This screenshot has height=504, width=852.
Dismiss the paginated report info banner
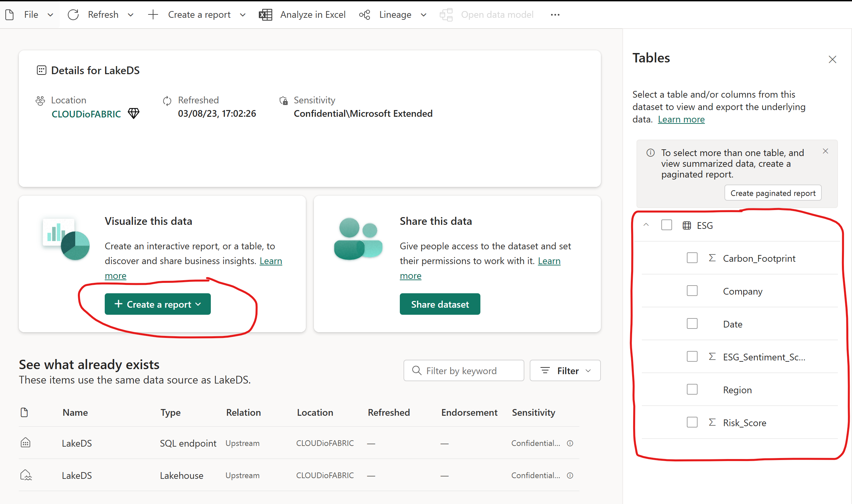click(825, 151)
